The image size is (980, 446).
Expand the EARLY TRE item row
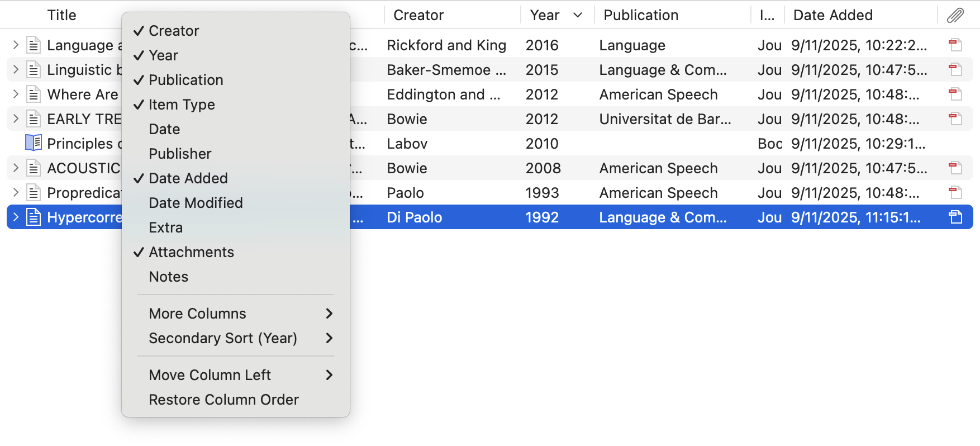[x=16, y=119]
